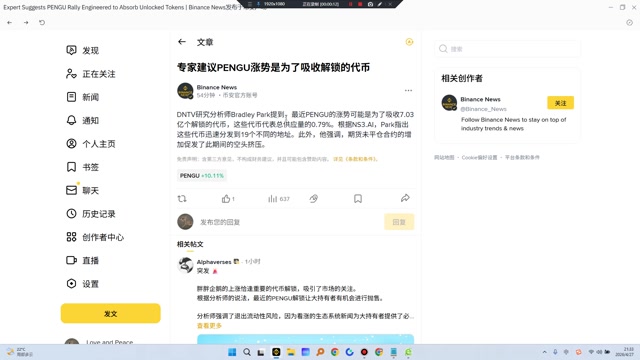Go back using the article back arrow
640x360 pixels.
click(182, 42)
